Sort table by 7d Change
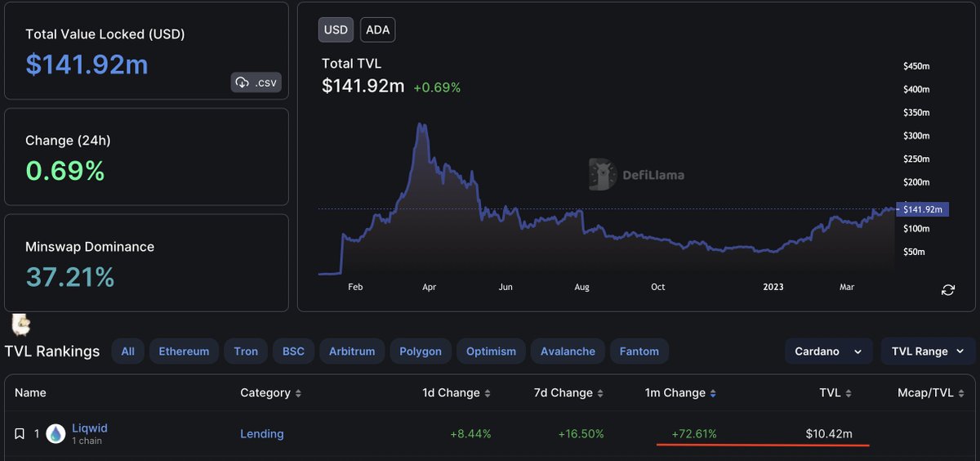This screenshot has height=461, width=980. (568, 393)
